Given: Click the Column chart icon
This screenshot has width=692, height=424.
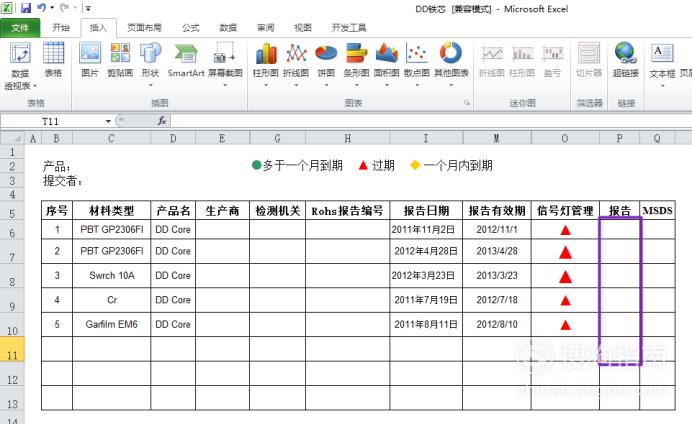Looking at the screenshot, I should 266,54.
